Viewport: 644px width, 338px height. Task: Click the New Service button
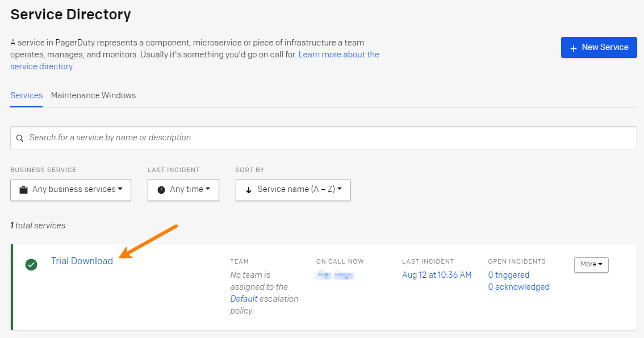599,47
